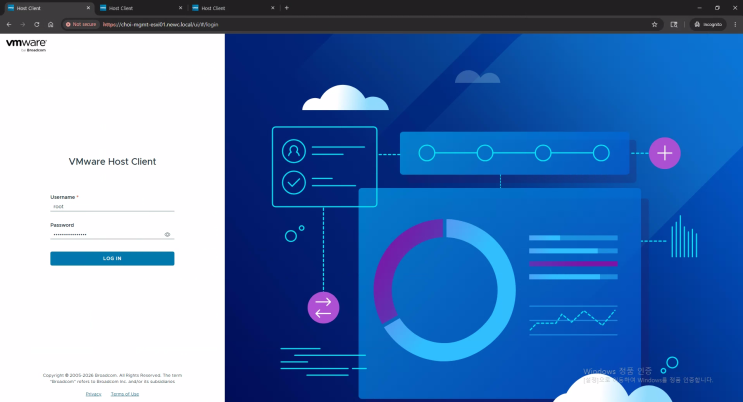Open the browser three-dot menu

(735, 24)
